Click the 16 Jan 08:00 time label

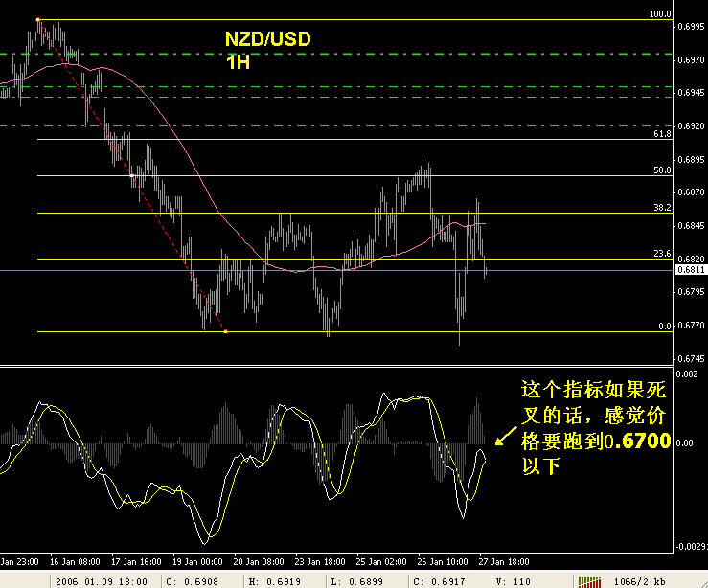click(75, 562)
